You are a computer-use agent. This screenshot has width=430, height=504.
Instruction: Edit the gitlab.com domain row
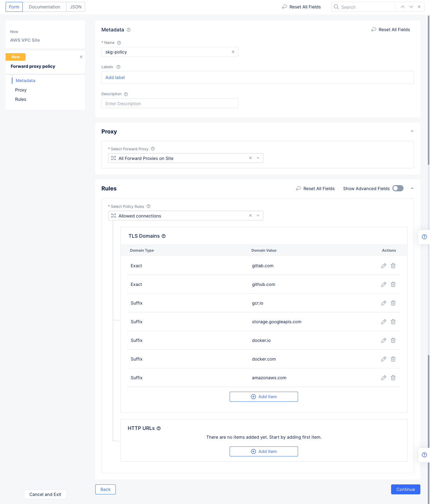(384, 266)
